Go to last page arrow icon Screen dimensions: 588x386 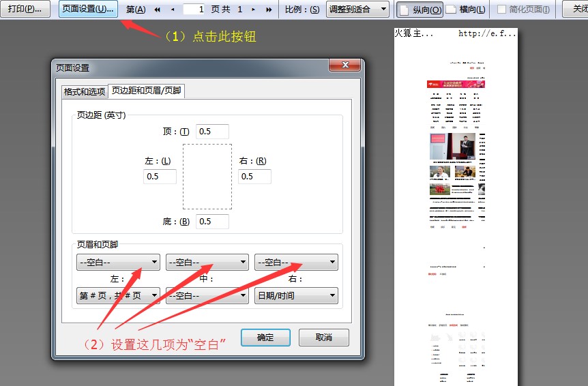pos(269,10)
